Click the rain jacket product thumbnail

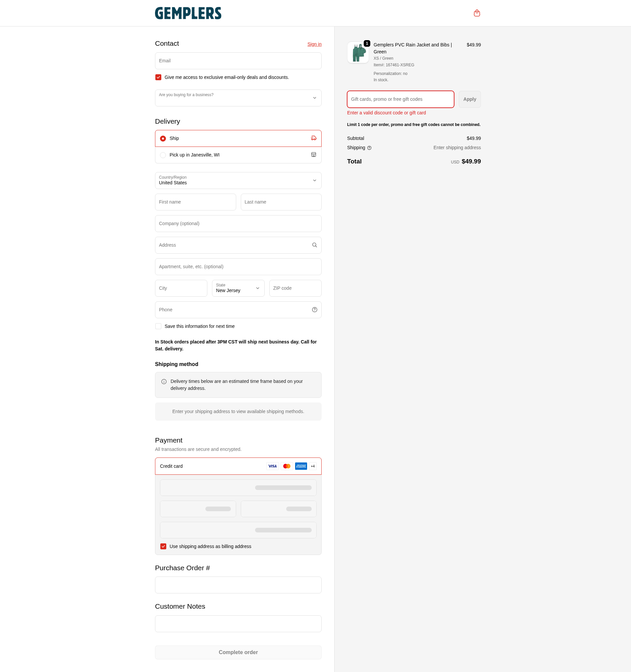tap(358, 52)
